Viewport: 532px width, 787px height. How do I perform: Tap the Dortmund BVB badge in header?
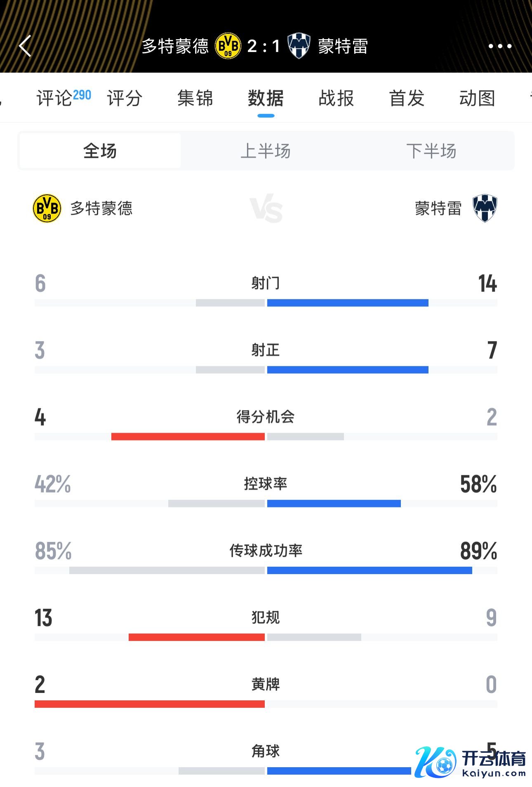pyautogui.click(x=228, y=46)
